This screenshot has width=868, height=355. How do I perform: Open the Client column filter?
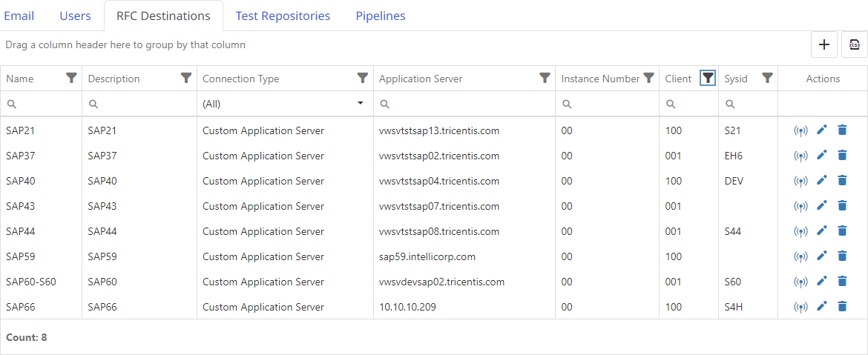click(708, 78)
